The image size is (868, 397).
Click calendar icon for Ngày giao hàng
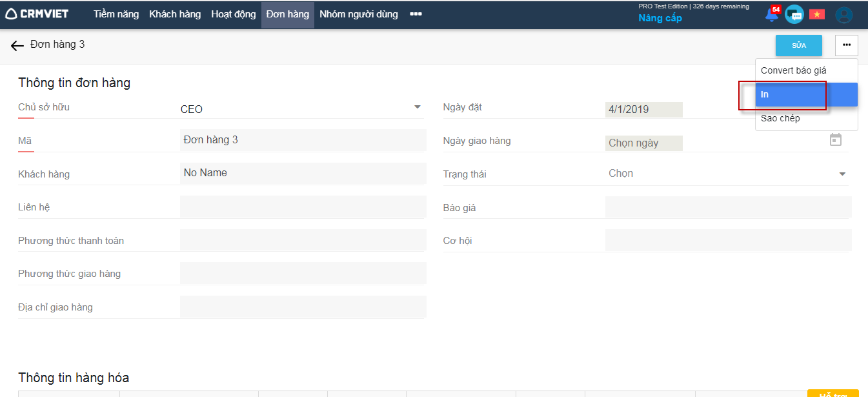[x=836, y=139]
